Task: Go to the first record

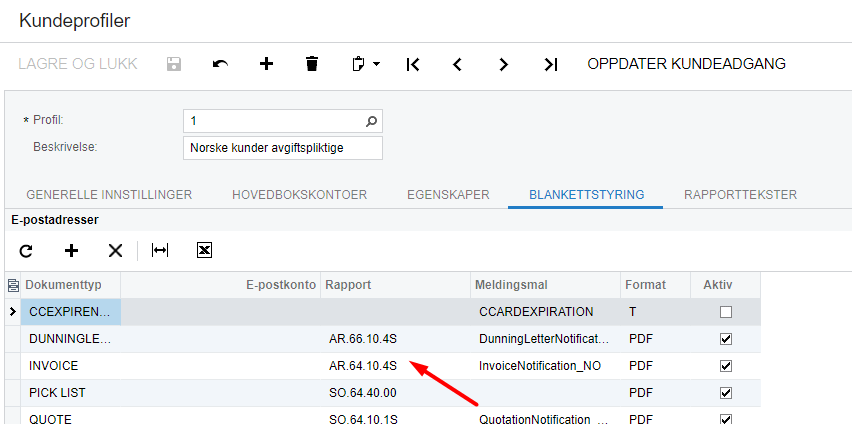Action: pyautogui.click(x=413, y=64)
